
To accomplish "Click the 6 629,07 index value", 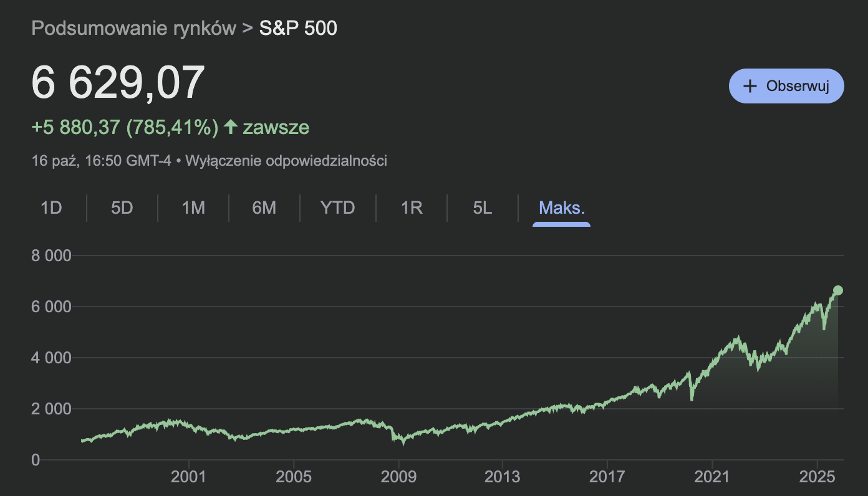I will pos(118,82).
